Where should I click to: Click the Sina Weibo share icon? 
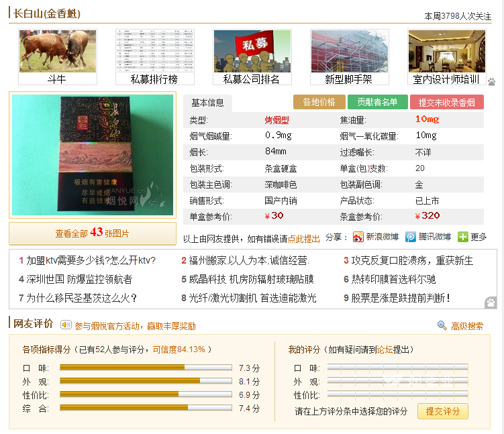tap(358, 237)
